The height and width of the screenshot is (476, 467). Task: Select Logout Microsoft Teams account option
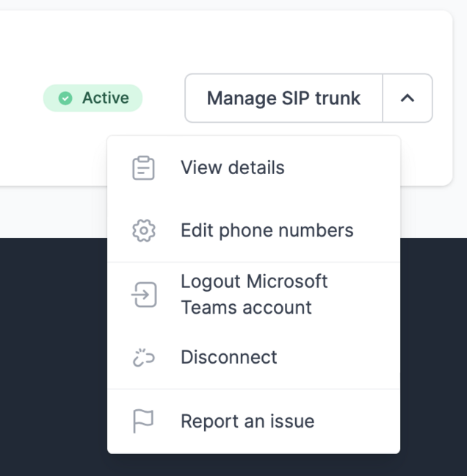point(254,295)
